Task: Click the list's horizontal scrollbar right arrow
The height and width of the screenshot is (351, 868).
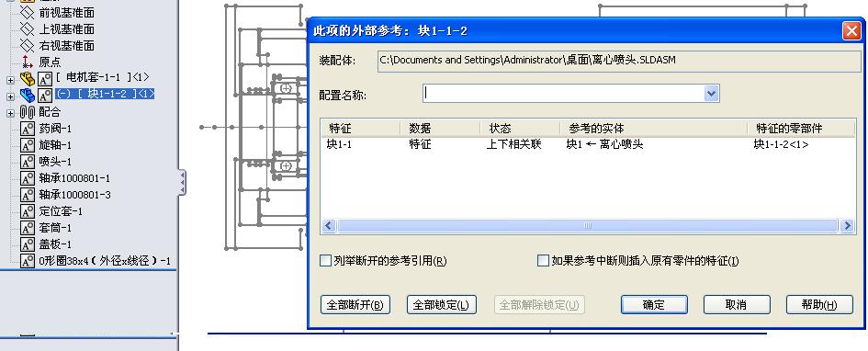Action: coord(847,226)
